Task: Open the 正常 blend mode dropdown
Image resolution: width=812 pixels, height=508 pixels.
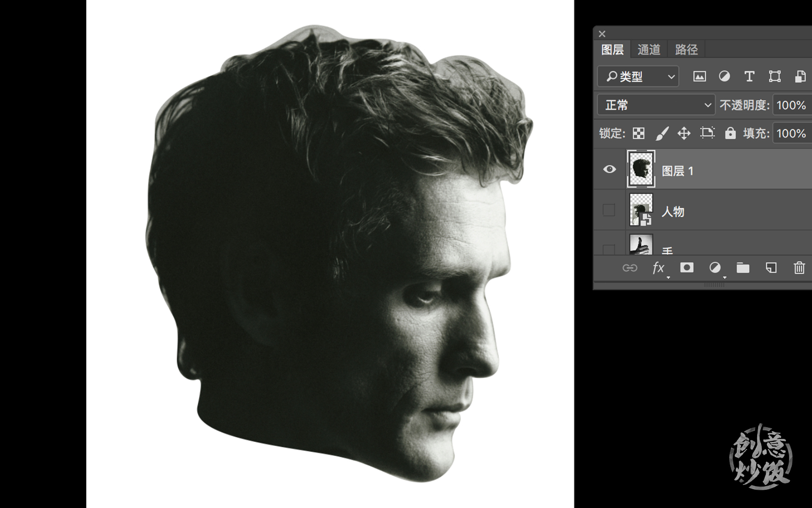Action: [x=657, y=105]
